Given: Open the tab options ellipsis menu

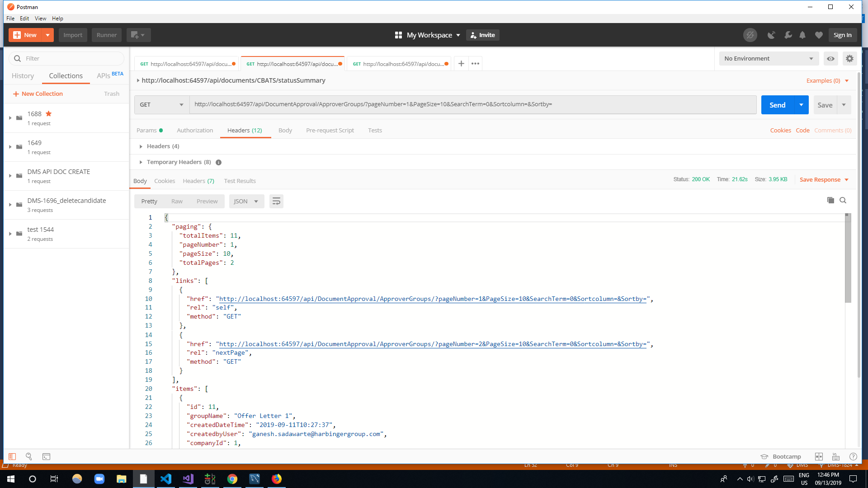Looking at the screenshot, I should pos(475,64).
